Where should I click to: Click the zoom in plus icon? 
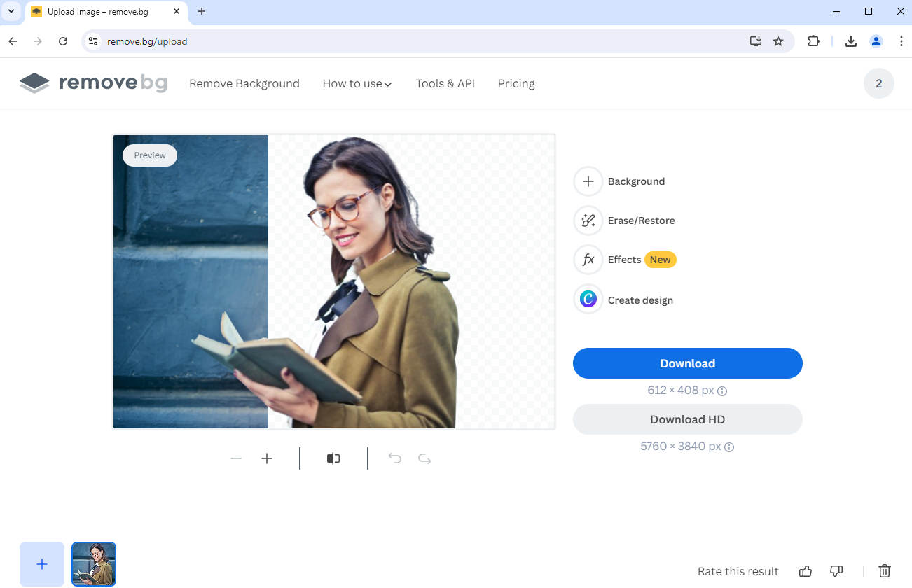[x=267, y=458]
